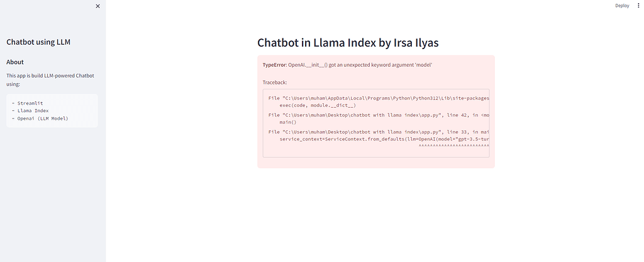Click the Python312 site-packages file line
Viewport: 644px width, 262px height.
pyautogui.click(x=379, y=98)
